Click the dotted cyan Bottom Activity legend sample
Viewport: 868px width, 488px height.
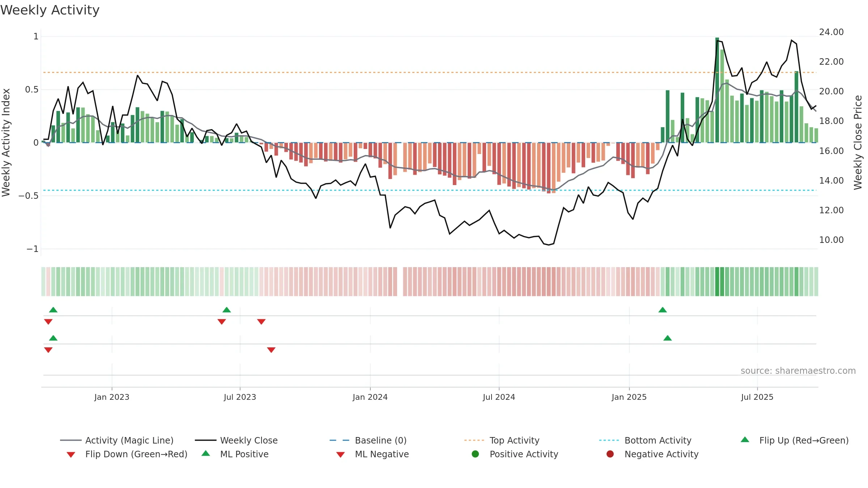[609, 440]
